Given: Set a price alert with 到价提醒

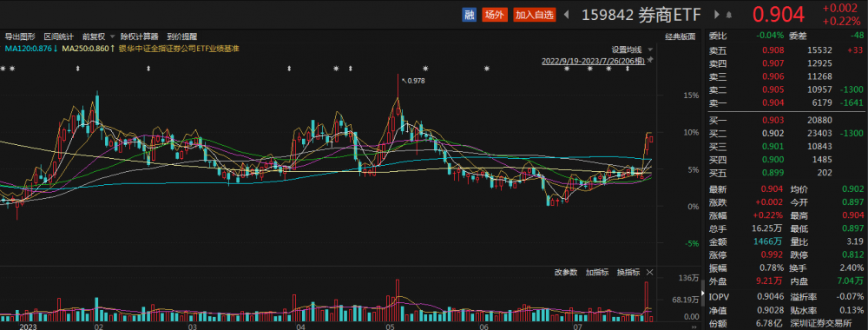Looking at the screenshot, I should [182, 36].
